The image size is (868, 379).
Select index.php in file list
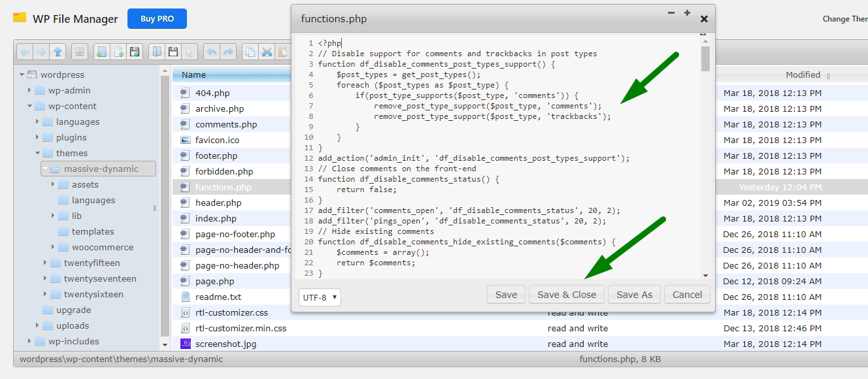click(216, 219)
